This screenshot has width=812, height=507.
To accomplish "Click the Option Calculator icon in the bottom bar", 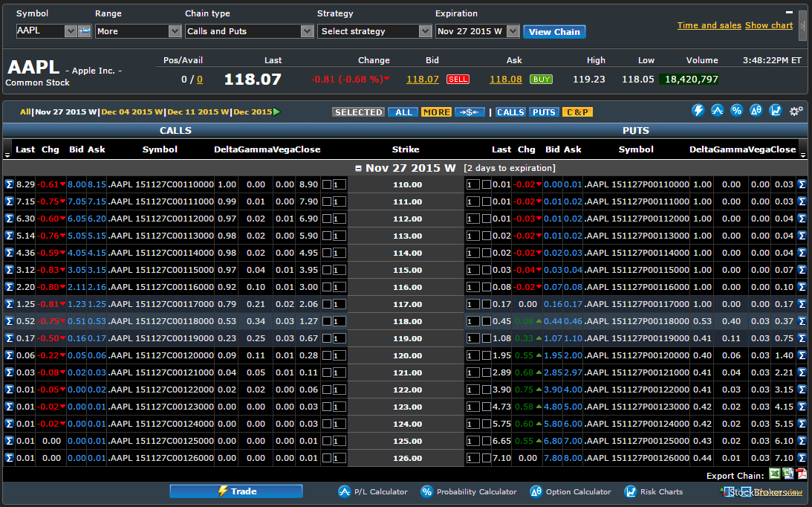I will tap(536, 491).
